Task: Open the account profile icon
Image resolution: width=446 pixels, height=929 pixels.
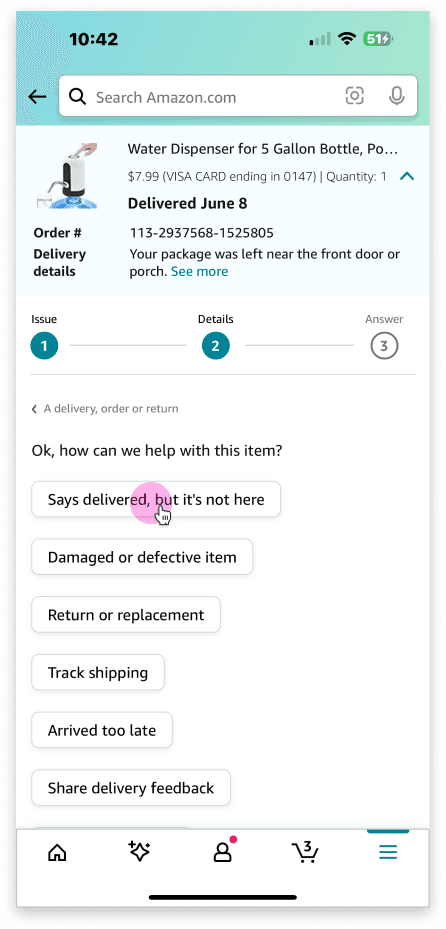Action: coord(223,851)
